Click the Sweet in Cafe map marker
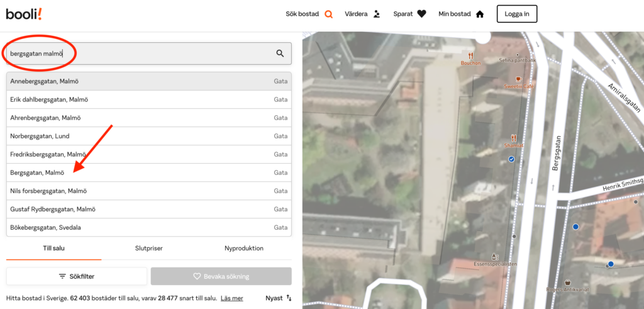 pos(519,79)
